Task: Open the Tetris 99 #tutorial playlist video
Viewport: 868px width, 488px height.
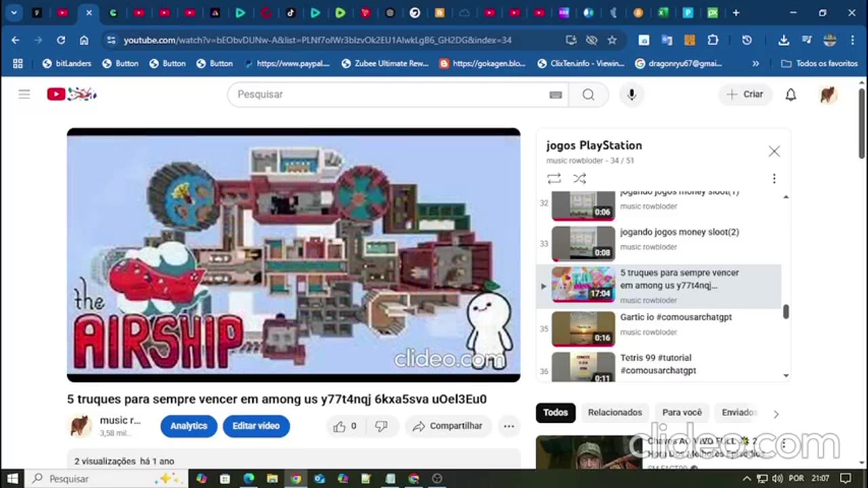Action: coord(659,366)
